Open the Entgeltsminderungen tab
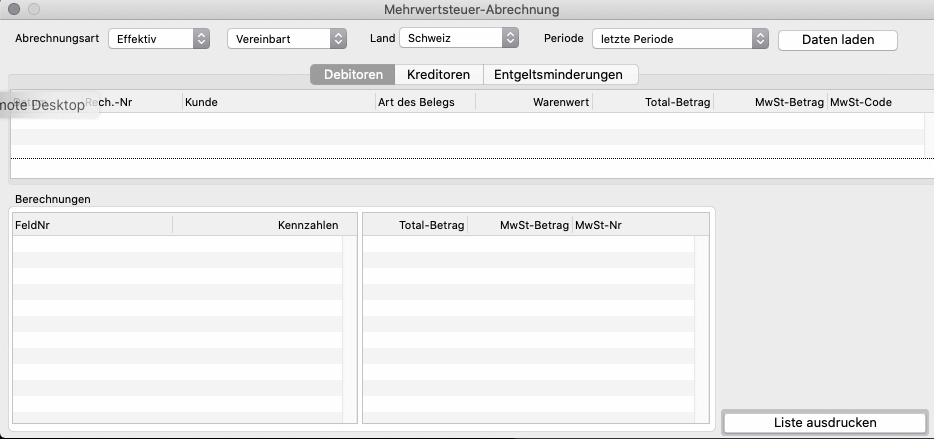 [x=558, y=75]
